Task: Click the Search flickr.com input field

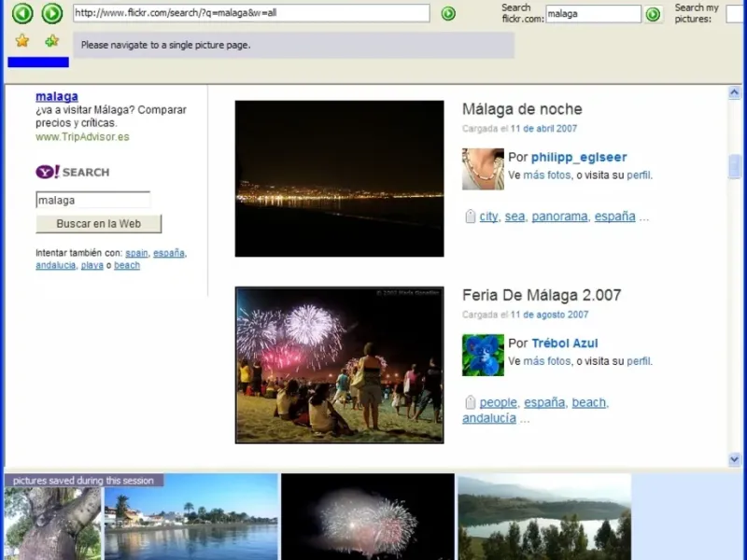Action: pyautogui.click(x=593, y=14)
